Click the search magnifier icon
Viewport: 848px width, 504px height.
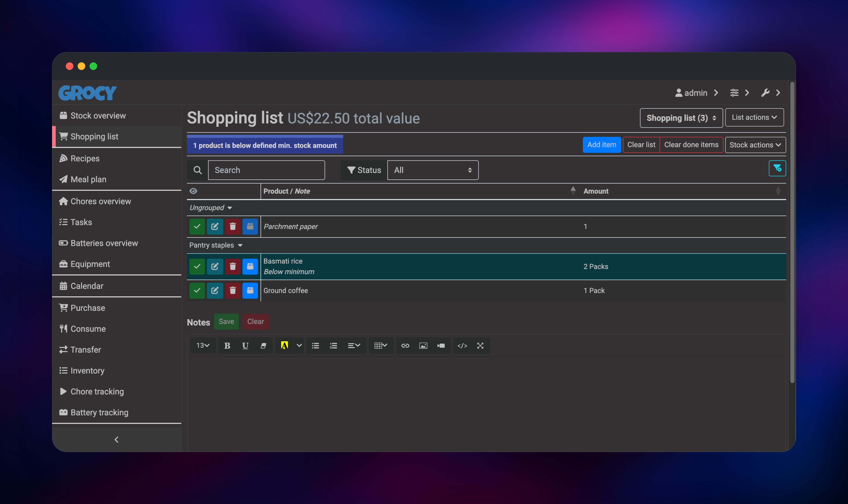tap(197, 170)
